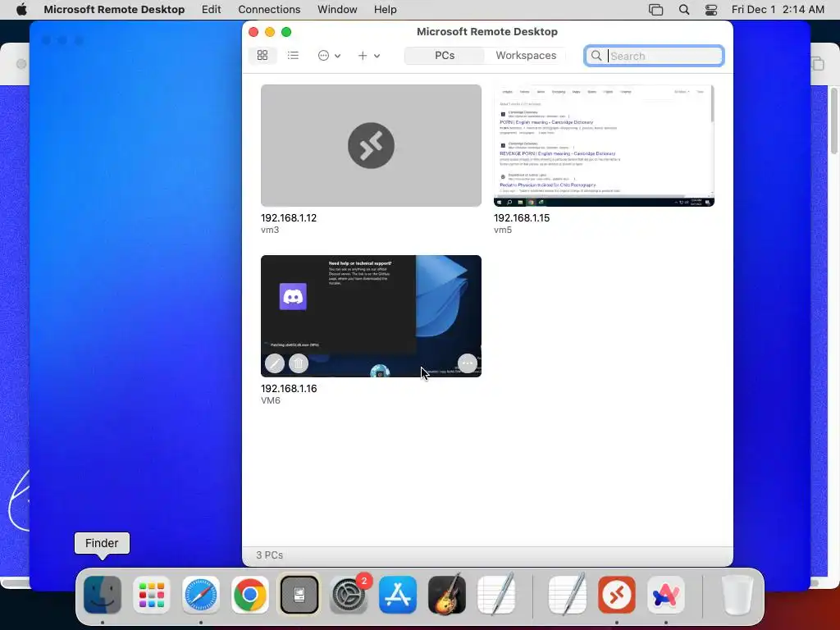Open TextEdit left of the Dock divider

click(496, 594)
